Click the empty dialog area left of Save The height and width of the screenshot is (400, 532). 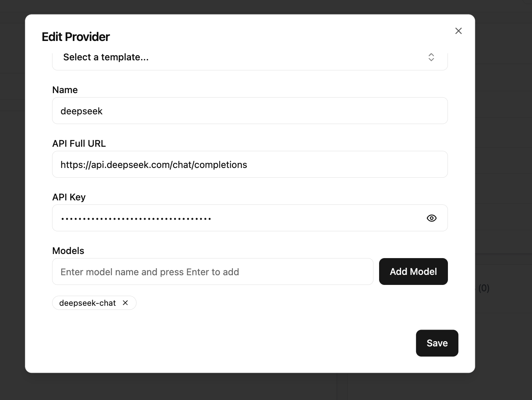(223, 343)
